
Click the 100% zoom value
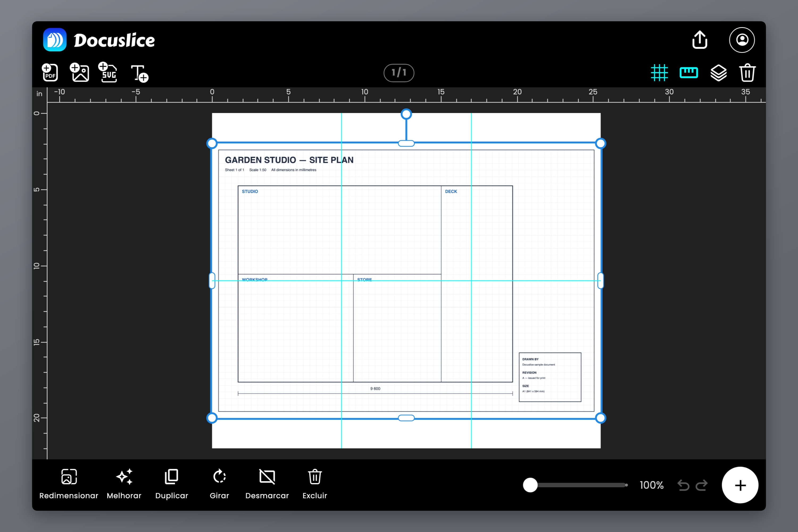[x=652, y=485]
